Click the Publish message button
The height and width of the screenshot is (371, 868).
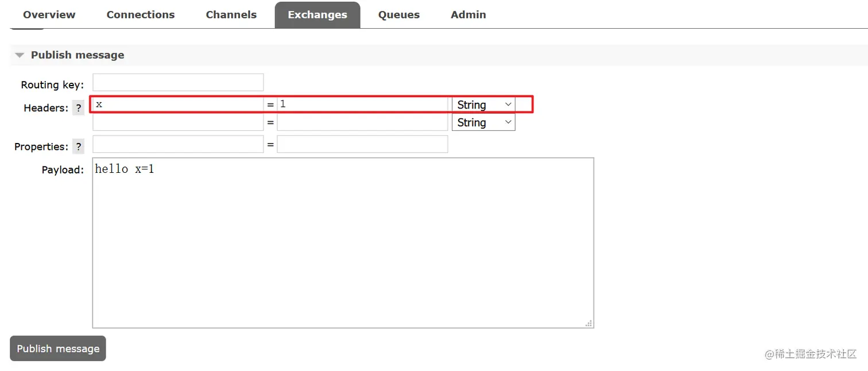click(x=58, y=349)
